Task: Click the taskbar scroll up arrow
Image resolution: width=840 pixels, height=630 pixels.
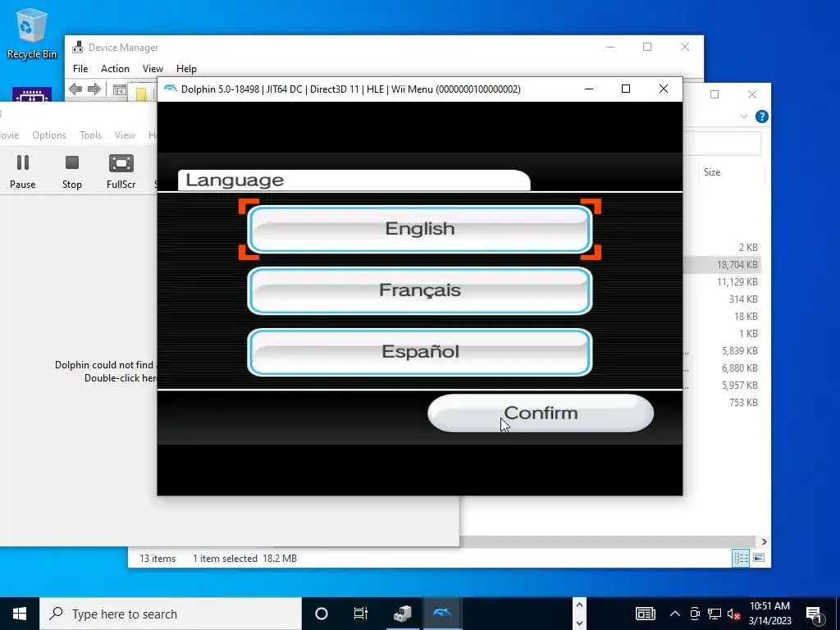Action: (x=579, y=605)
